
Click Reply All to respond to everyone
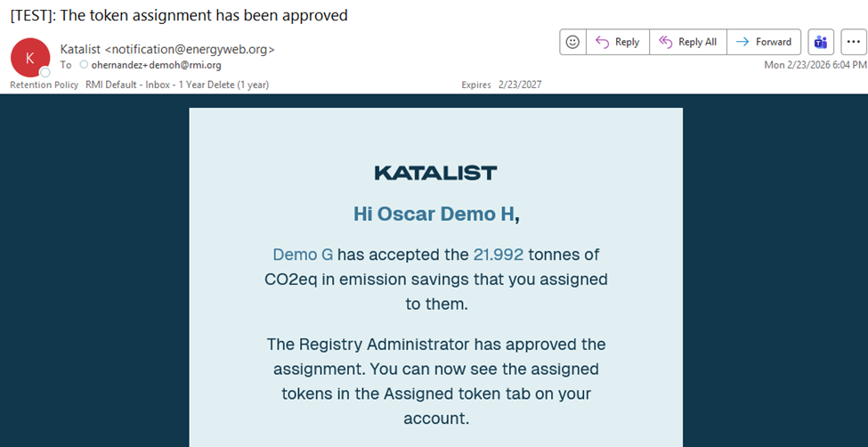[x=688, y=42]
